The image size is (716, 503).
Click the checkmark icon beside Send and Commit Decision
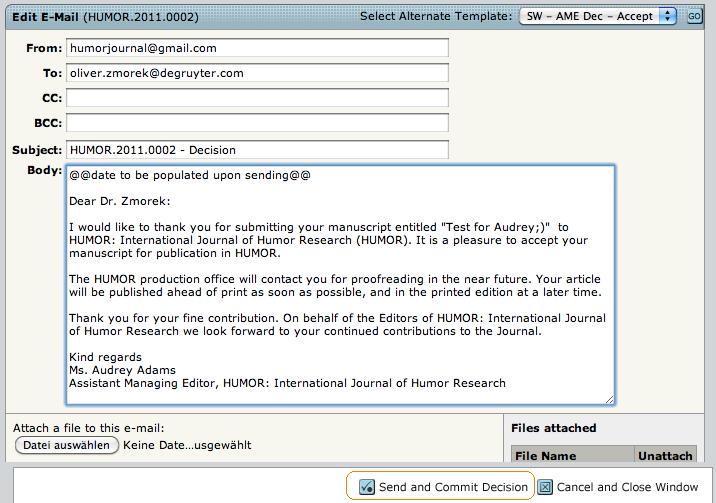click(x=366, y=487)
